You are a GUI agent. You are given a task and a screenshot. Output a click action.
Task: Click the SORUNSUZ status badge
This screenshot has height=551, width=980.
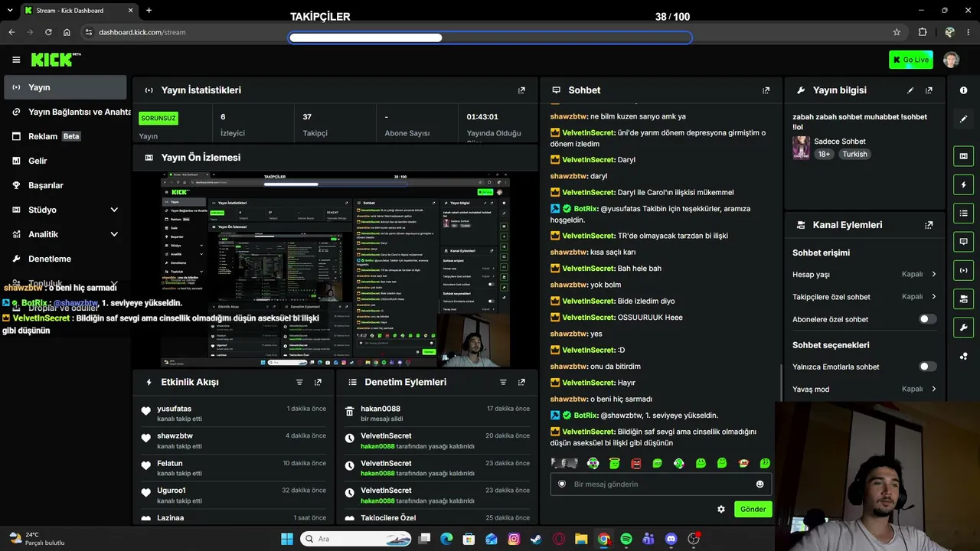(x=158, y=118)
